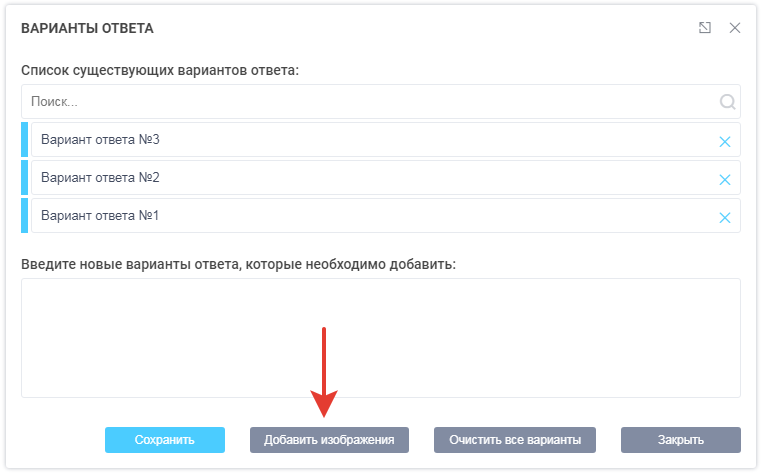Click the magnifier icon in search box
761x473 pixels.
[x=727, y=101]
